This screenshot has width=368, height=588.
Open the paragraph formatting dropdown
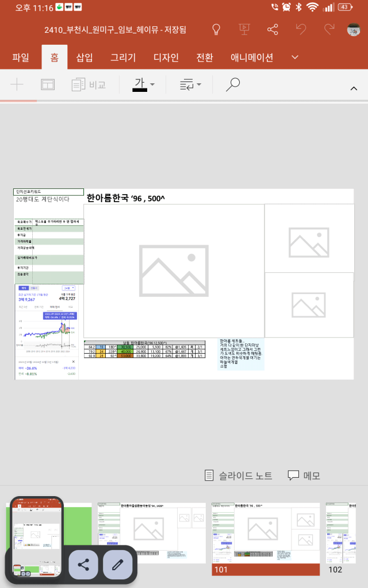click(x=190, y=84)
